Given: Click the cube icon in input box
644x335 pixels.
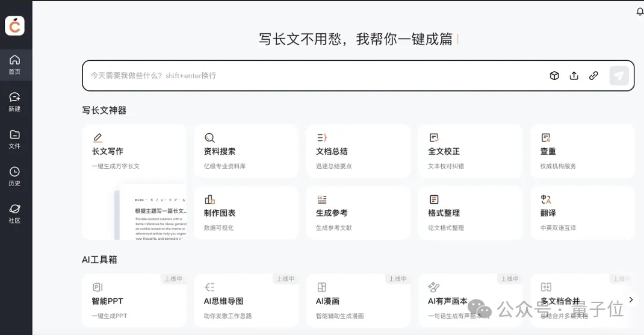Looking at the screenshot, I should 554,76.
